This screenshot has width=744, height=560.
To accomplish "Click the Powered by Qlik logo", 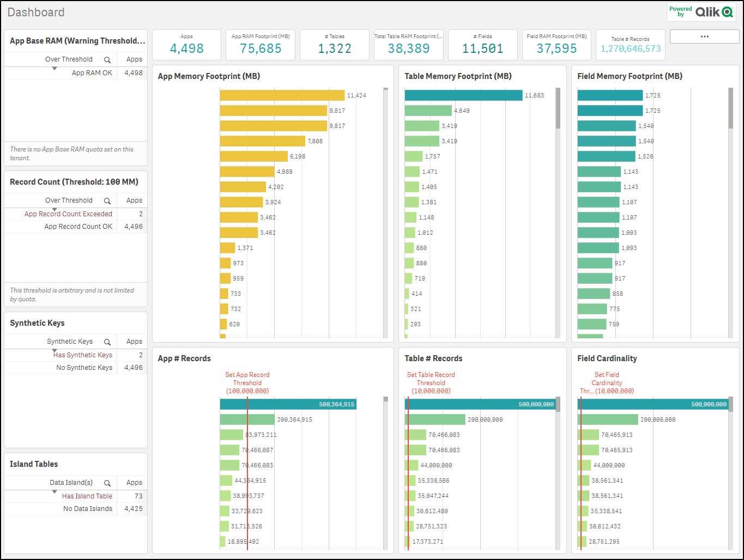I will point(702,11).
